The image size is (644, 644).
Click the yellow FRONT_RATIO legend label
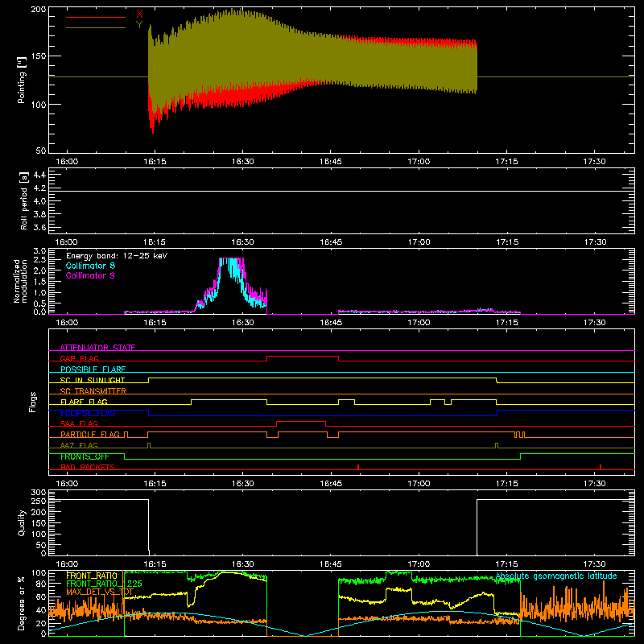point(92,576)
